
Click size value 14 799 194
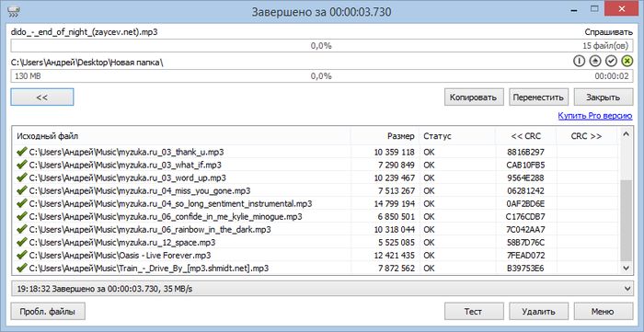[x=395, y=203]
